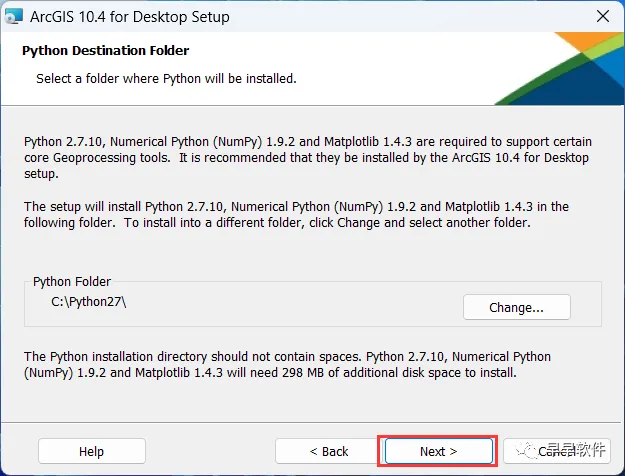Proceed by clicking Next

[x=438, y=451]
